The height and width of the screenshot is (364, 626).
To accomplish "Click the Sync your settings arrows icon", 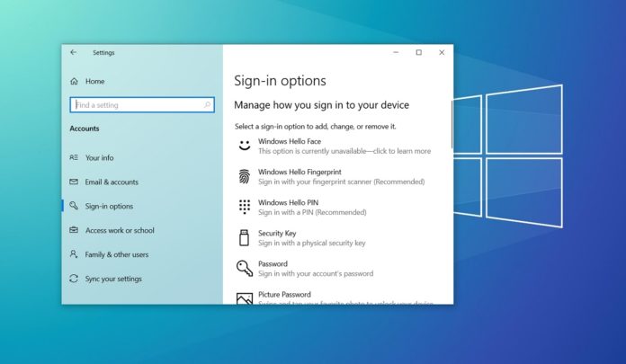I will (x=74, y=279).
